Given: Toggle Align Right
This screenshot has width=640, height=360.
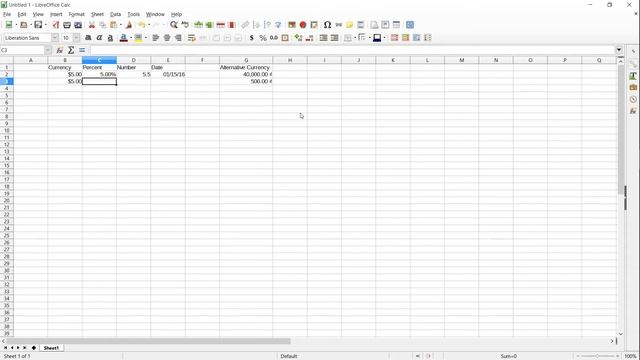Looking at the screenshot, I should 178,38.
